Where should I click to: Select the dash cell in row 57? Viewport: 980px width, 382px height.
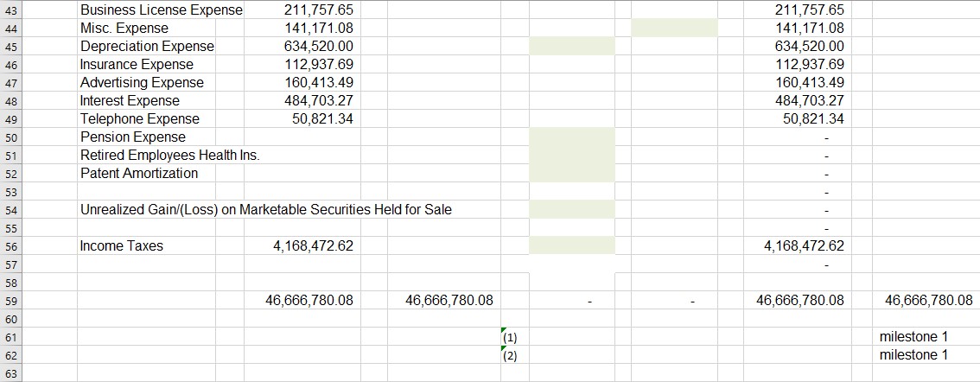[798, 264]
